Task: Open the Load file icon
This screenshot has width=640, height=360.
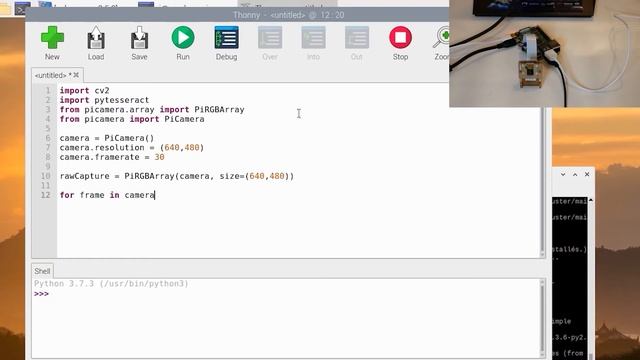Action: click(96, 43)
